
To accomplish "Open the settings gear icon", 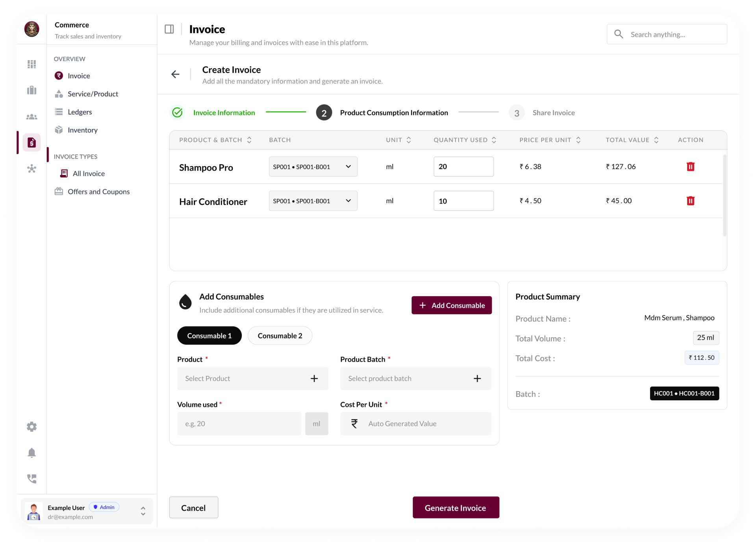I will coord(31,427).
